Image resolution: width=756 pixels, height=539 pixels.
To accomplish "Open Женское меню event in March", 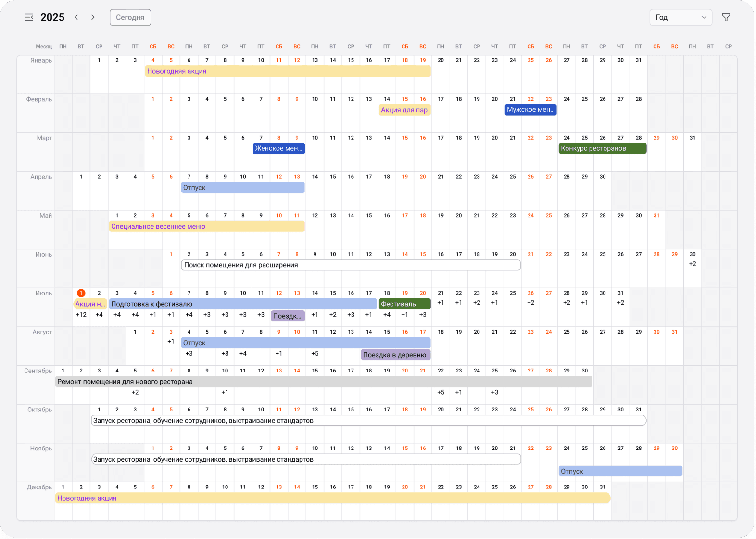I will [x=279, y=149].
